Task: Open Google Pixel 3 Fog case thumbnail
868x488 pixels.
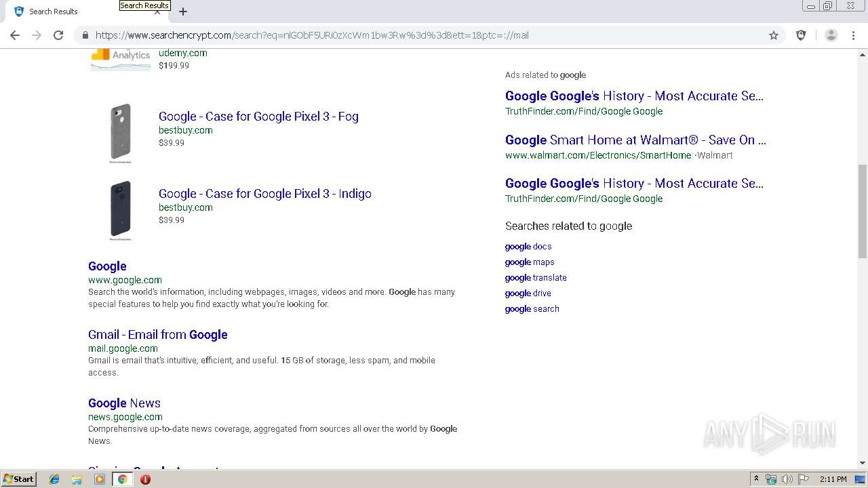Action: [121, 133]
